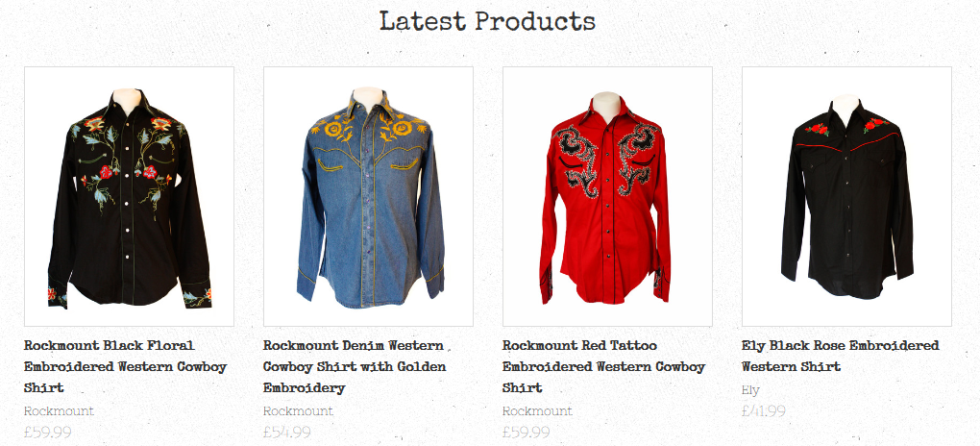Select Rockmount brand under the black floral shirt
The image size is (980, 446).
click(59, 411)
